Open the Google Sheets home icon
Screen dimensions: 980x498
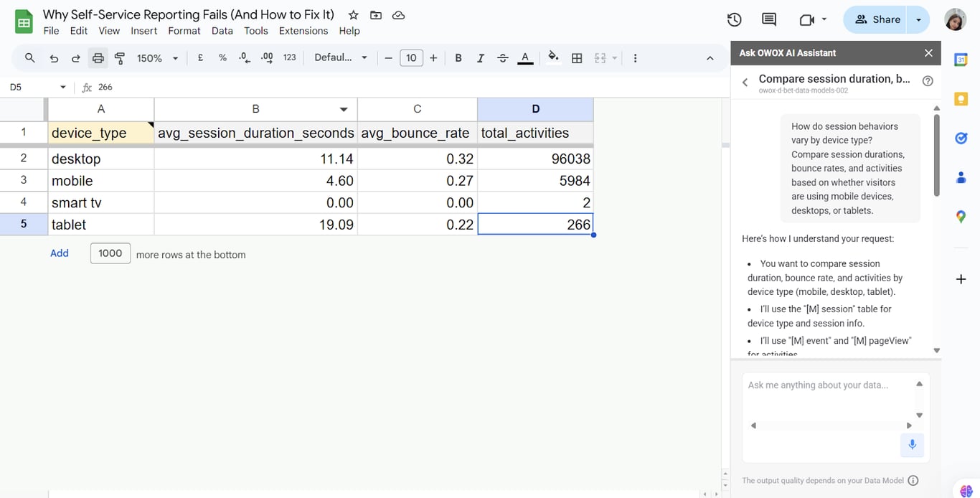click(24, 22)
